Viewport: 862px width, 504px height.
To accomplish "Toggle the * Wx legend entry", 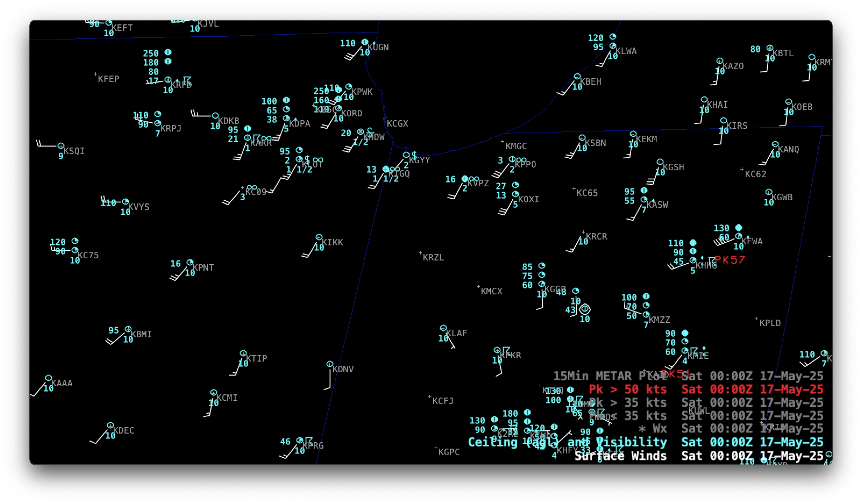I will click(731, 429).
